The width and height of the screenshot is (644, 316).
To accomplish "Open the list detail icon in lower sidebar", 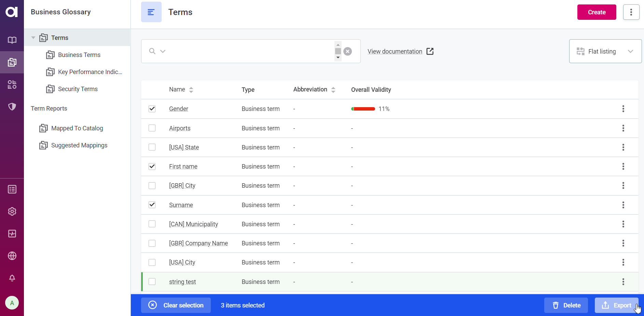I will click(12, 189).
